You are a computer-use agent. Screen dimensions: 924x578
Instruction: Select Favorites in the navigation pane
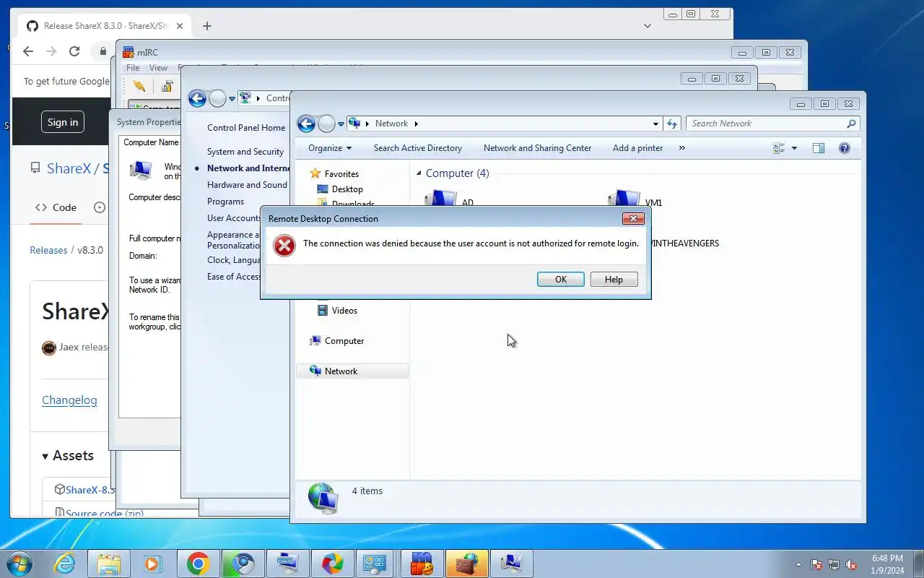pyautogui.click(x=341, y=174)
